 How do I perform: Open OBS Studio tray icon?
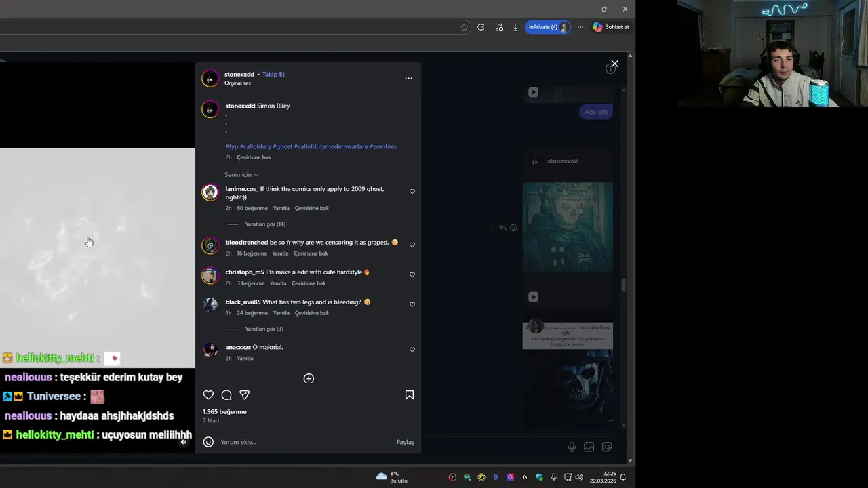tap(452, 477)
